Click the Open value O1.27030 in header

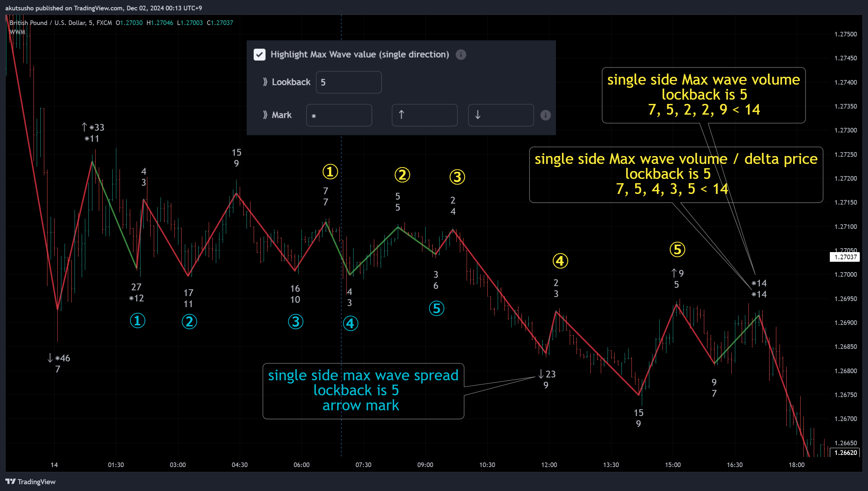point(129,23)
